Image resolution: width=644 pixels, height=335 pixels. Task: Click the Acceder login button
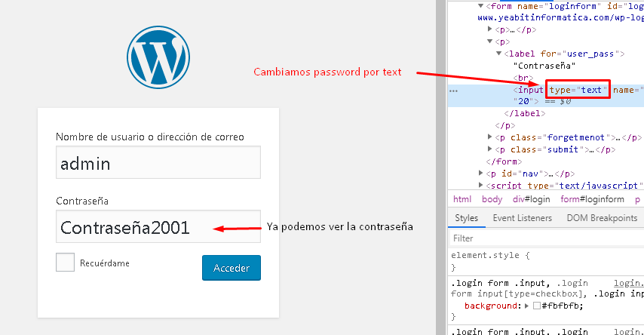pos(232,268)
